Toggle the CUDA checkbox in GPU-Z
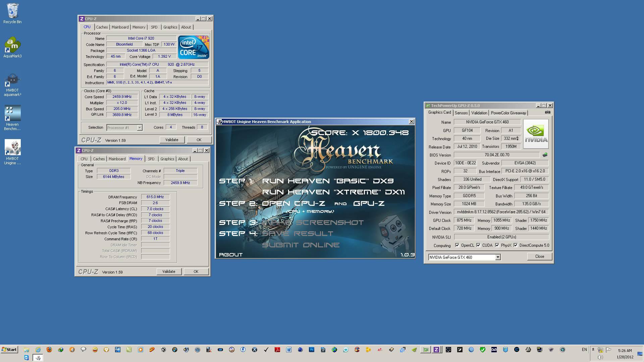Viewport: 644px width, 362px height. pyautogui.click(x=478, y=245)
